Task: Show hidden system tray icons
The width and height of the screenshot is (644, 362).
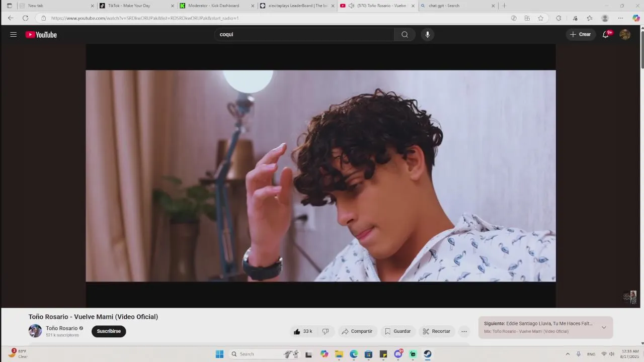Action: 568,354
